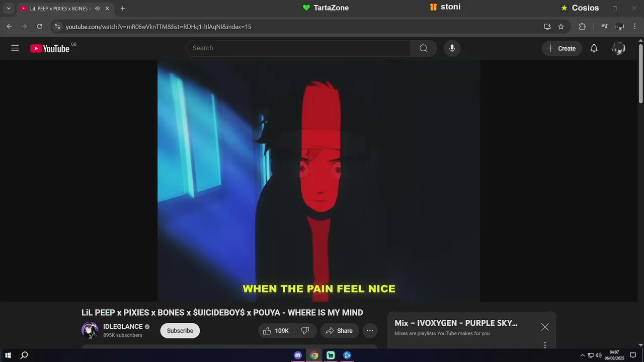Click the TartaZone overlay label
The height and width of the screenshot is (362, 644).
(x=326, y=8)
